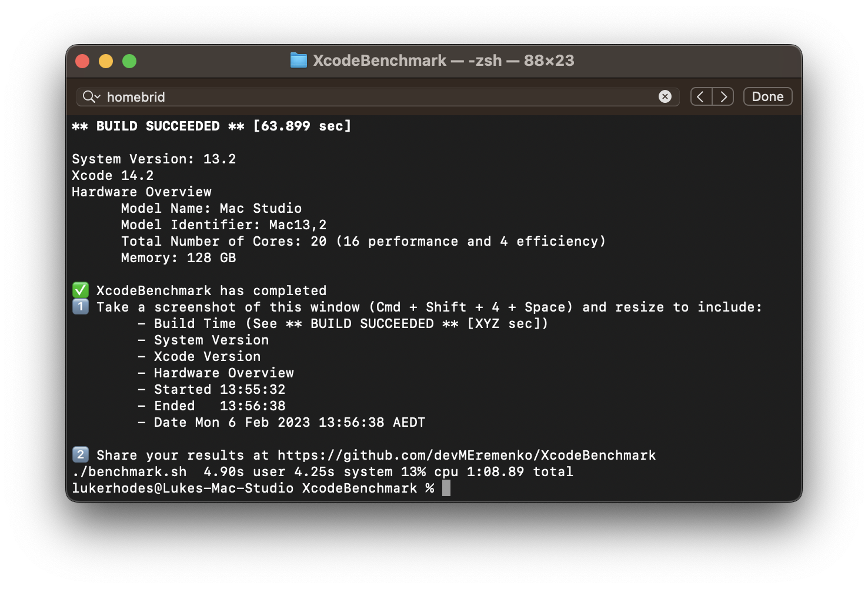Click 'System Version: 13.2' text
This screenshot has width=868, height=589.
tap(153, 159)
